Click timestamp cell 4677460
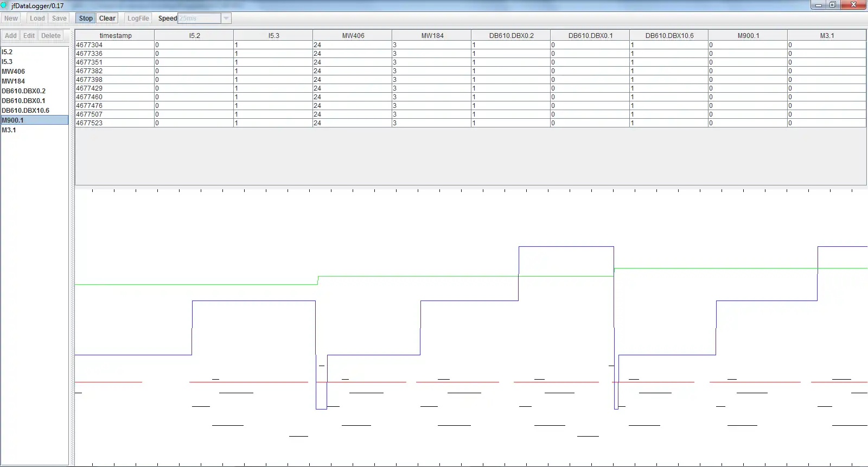The width and height of the screenshot is (868, 467). [115, 97]
